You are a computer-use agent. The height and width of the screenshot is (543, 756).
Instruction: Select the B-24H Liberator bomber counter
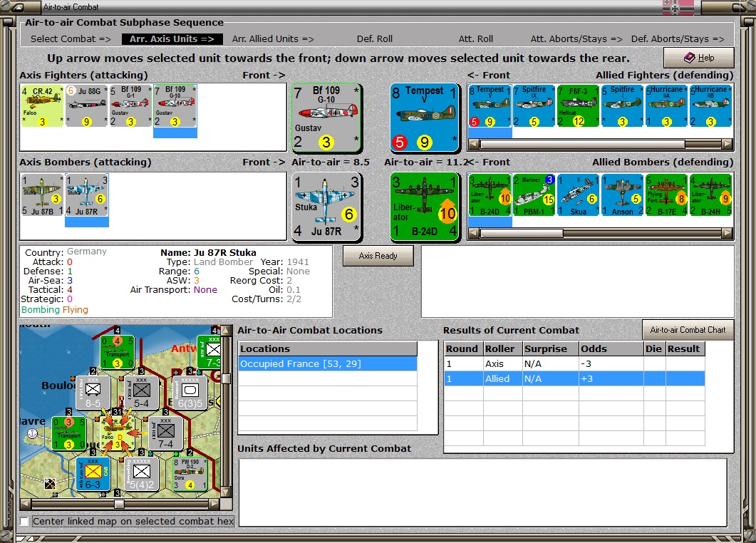click(711, 195)
